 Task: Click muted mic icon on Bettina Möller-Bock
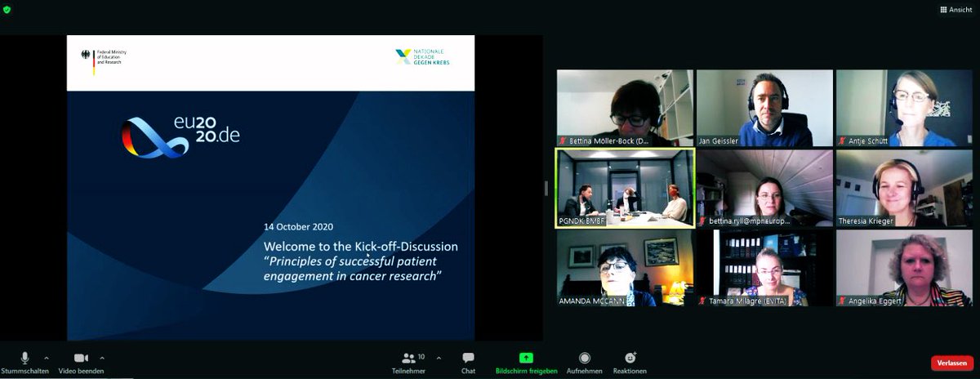click(x=563, y=140)
